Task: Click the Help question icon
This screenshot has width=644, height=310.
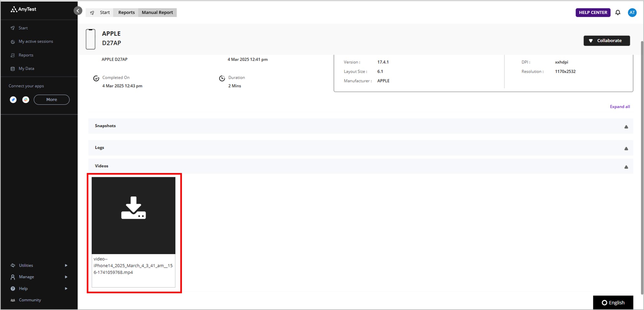Action: tap(13, 289)
